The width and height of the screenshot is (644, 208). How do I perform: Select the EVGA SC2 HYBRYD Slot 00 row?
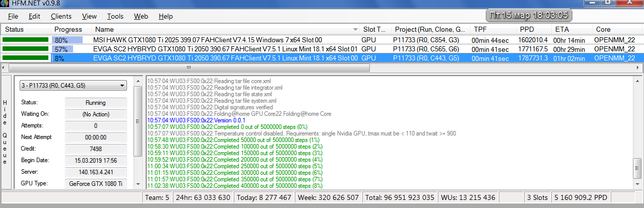coord(322,58)
